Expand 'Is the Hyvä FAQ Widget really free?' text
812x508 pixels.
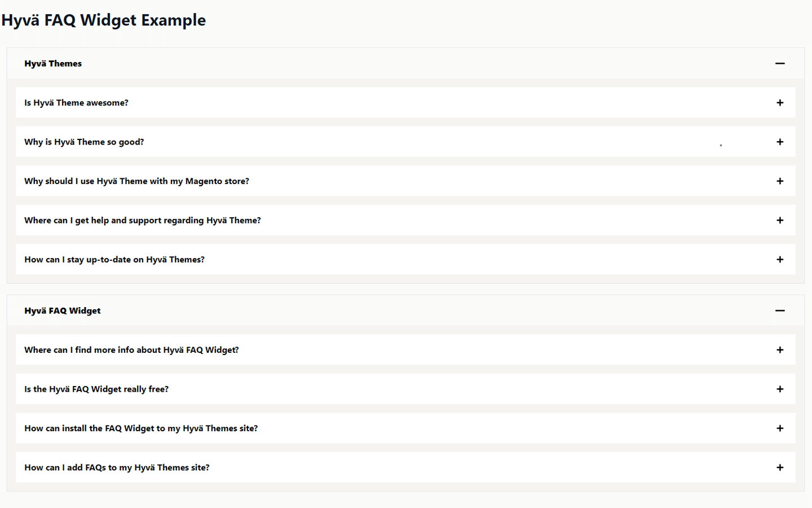click(96, 389)
